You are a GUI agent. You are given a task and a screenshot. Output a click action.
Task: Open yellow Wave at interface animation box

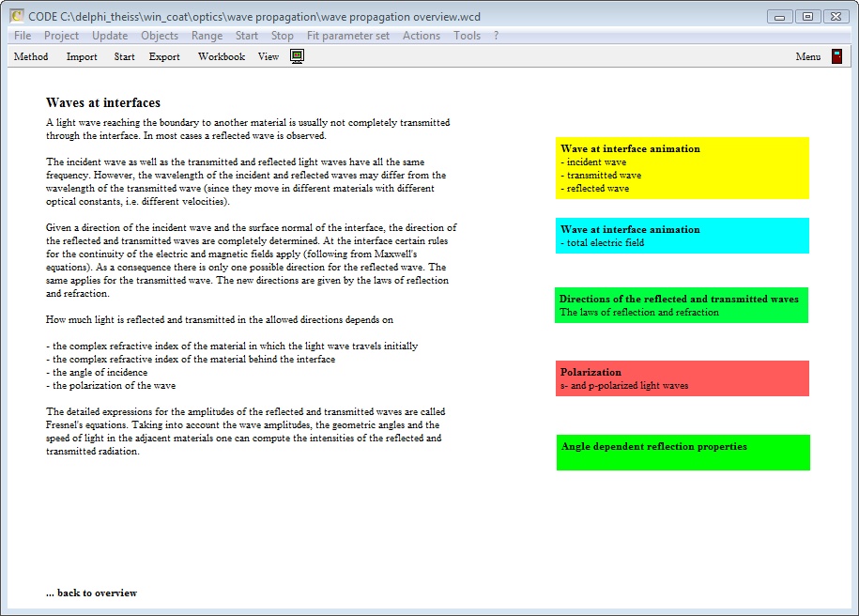coord(683,168)
